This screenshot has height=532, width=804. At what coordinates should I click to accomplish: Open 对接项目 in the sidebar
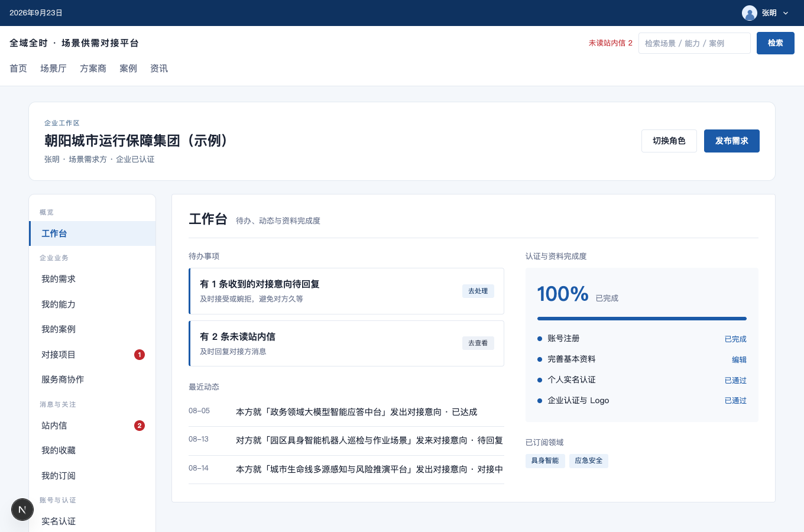point(92,355)
